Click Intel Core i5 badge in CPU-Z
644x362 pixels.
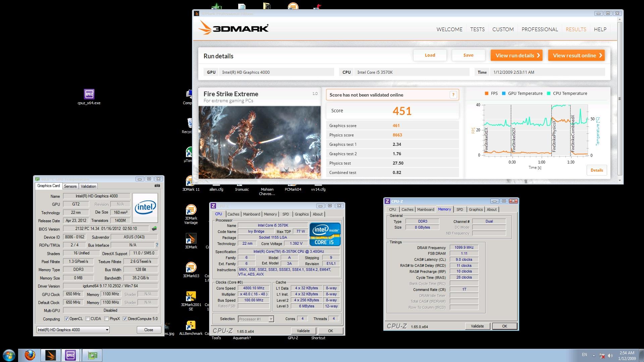coord(325,234)
